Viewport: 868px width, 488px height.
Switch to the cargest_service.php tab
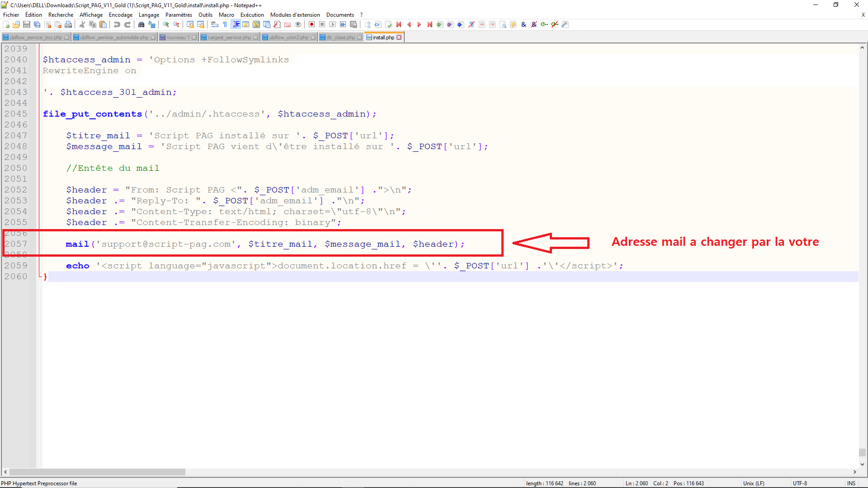tap(229, 38)
